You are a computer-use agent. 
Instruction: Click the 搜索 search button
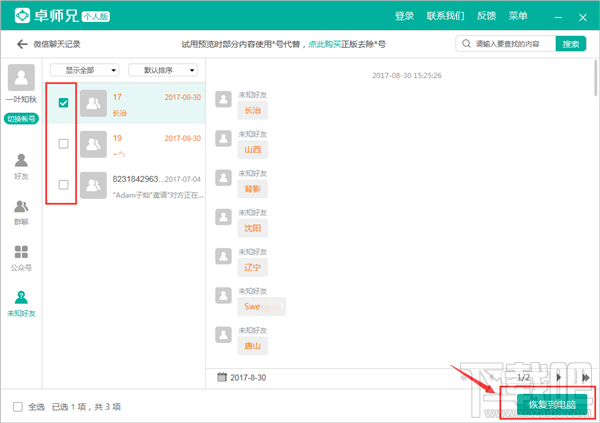coord(571,44)
